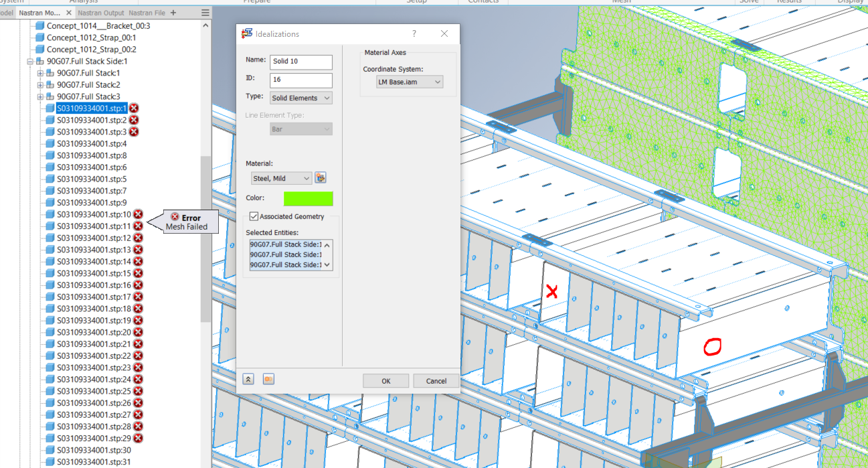Click the new material creation icon beside Steel, Mild
This screenshot has height=468, width=868.
point(320,177)
